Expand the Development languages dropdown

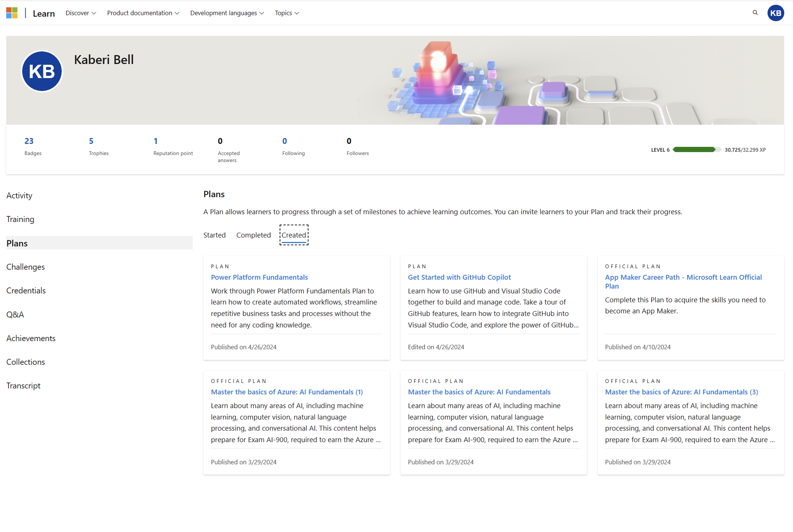coord(227,12)
